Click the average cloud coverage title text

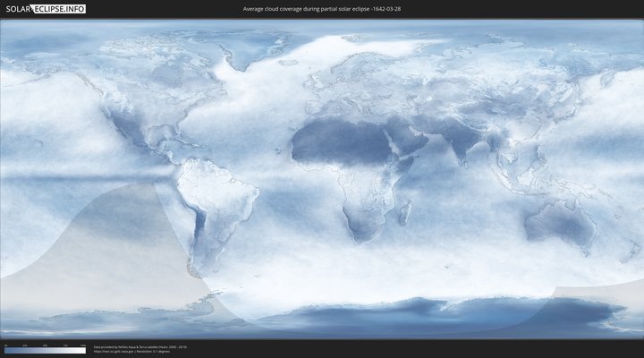(x=321, y=9)
